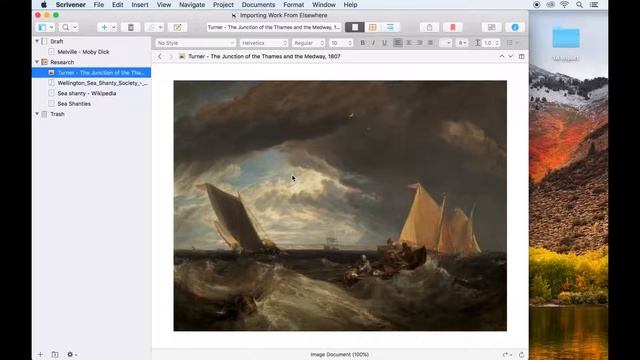Screen dimensions: 640x360
Task: Click the Trash toolbar icon
Action: (x=131, y=27)
